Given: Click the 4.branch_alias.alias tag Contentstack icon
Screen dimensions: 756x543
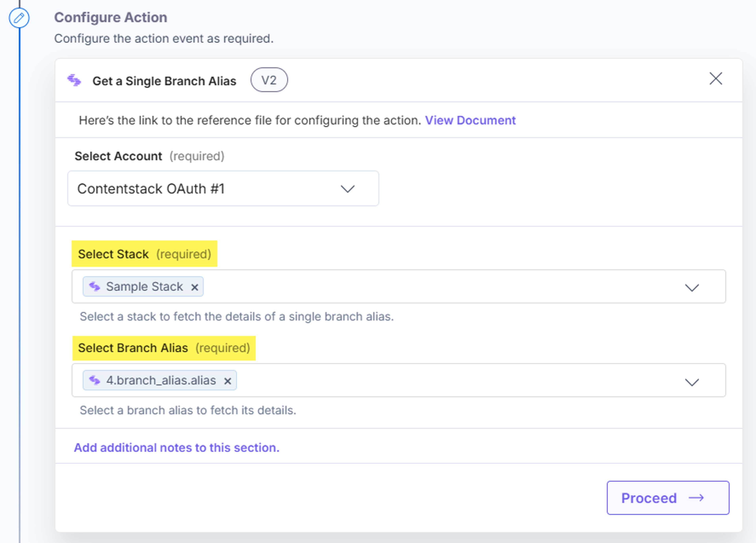Looking at the screenshot, I should (x=95, y=380).
